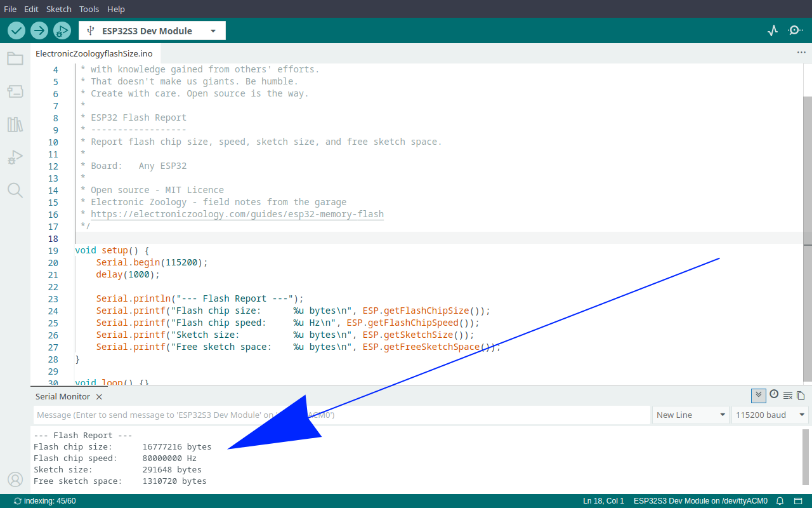
Task: Click '291648 bytes' in serial output
Action: pyautogui.click(x=172, y=470)
